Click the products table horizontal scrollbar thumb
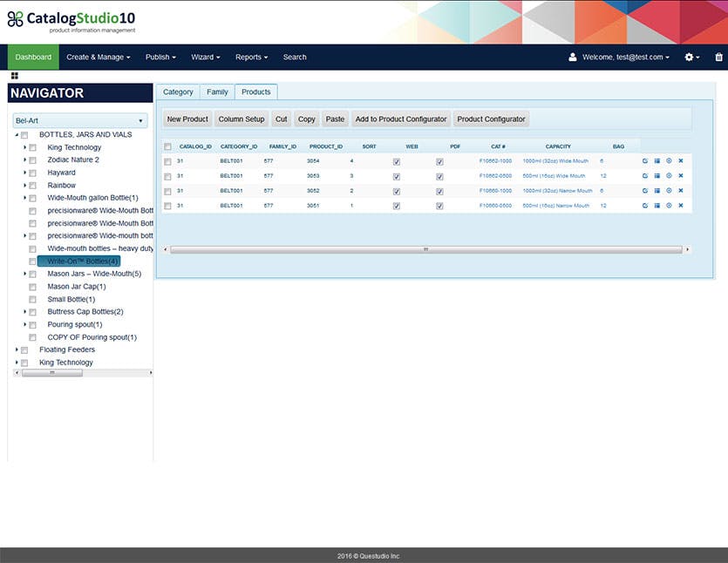 (x=426, y=250)
